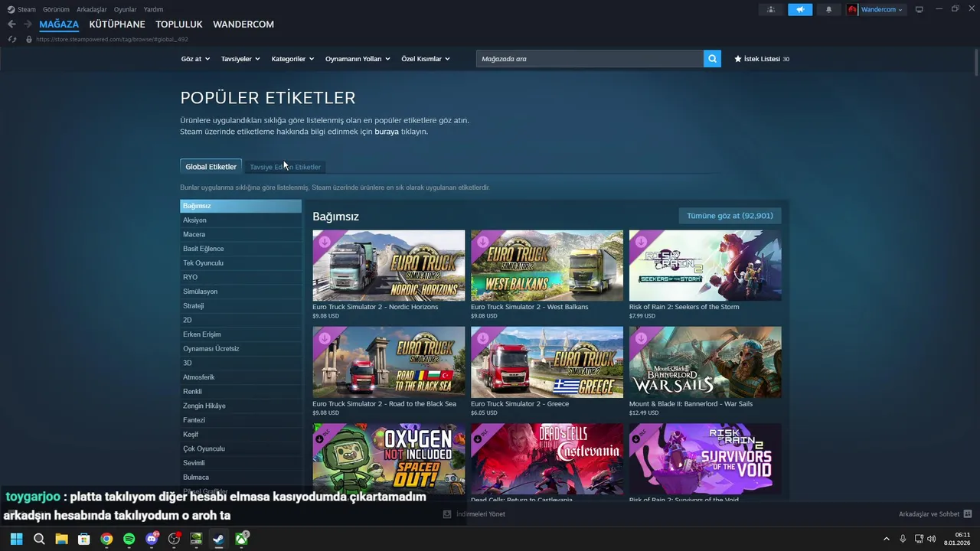Open the Oynamanın Yolları dropdown
Viewport: 980px width, 551px height.
tap(358, 59)
